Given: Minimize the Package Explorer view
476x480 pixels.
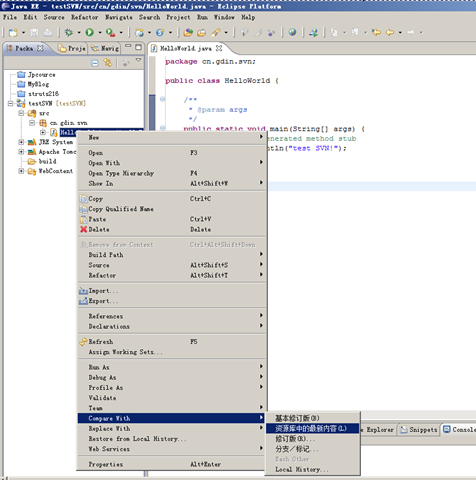Looking at the screenshot, I should pyautogui.click(x=128, y=47).
